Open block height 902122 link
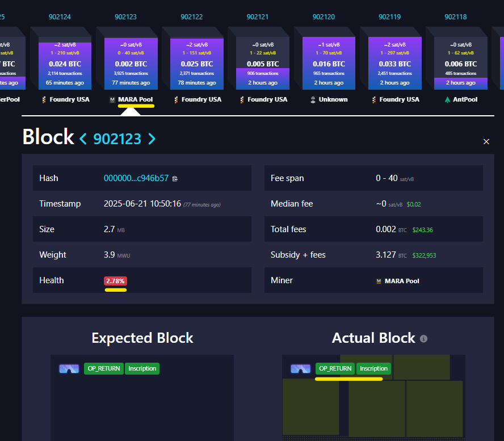Viewport: 504px width, 441px height. [x=192, y=16]
